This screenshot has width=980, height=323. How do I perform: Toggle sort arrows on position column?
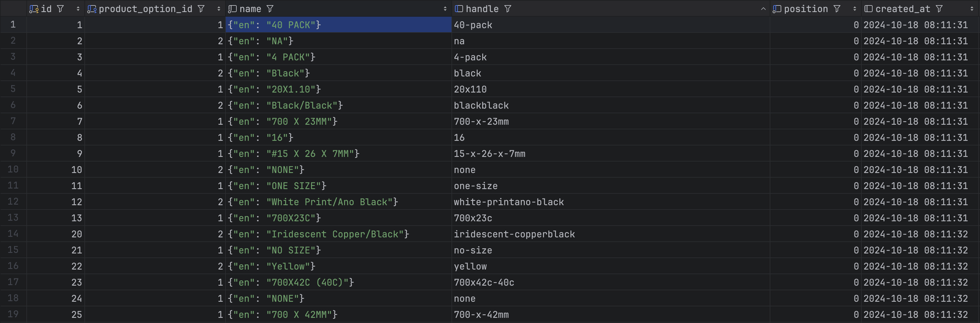[x=855, y=9]
